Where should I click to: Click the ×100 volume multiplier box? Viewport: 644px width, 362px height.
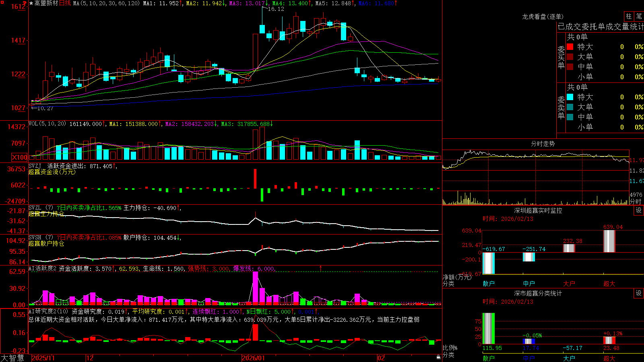click(x=20, y=157)
